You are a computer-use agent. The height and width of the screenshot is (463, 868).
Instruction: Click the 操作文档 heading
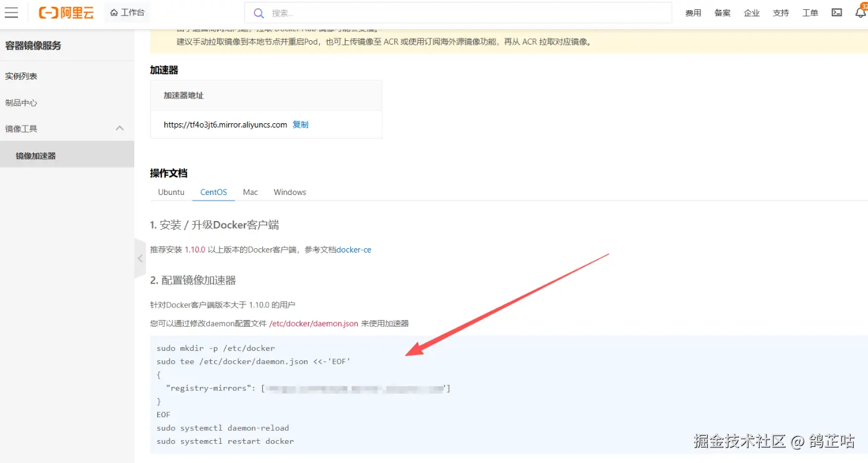(x=169, y=173)
